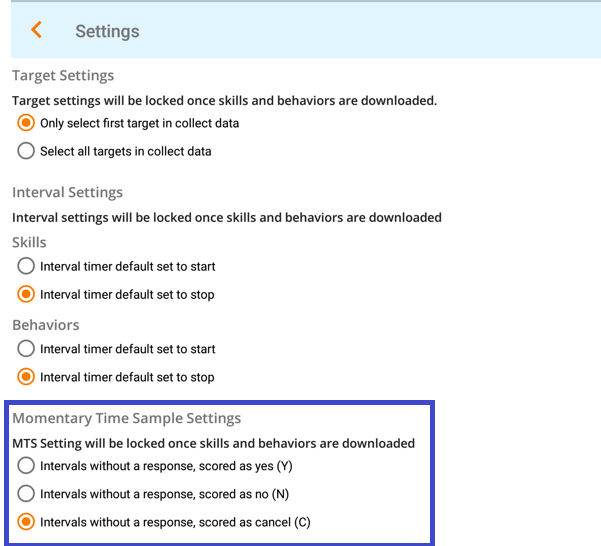This screenshot has width=601, height=546.
Task: Click the interval settings locked notice text
Action: pyautogui.click(x=226, y=217)
